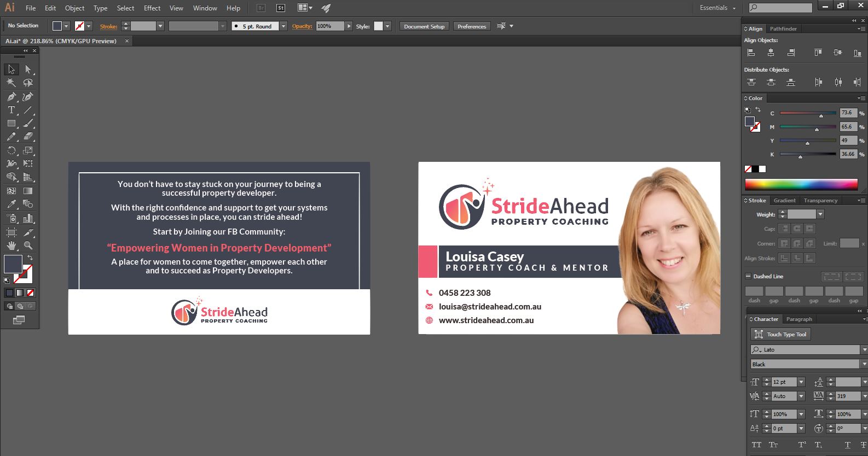The height and width of the screenshot is (456, 868).
Task: Toggle the Dashed Line checkbox
Action: pos(748,276)
